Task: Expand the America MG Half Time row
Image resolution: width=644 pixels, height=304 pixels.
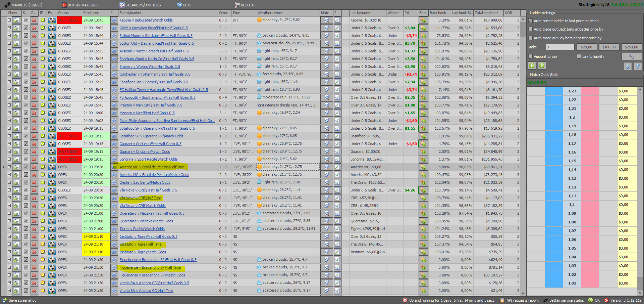Action: [x=9, y=167]
